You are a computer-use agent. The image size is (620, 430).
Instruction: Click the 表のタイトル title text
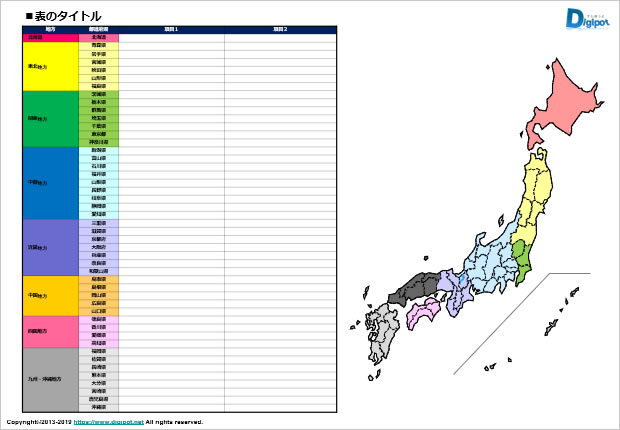tap(68, 16)
